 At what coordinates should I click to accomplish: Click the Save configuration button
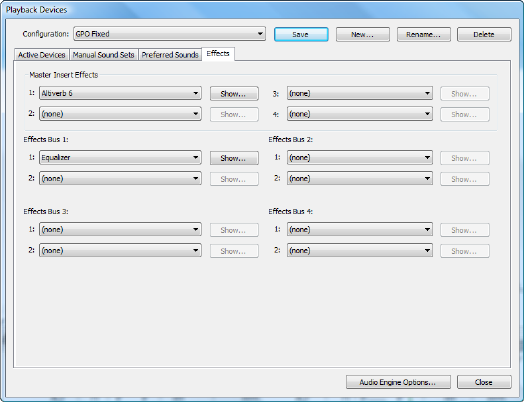click(x=301, y=34)
